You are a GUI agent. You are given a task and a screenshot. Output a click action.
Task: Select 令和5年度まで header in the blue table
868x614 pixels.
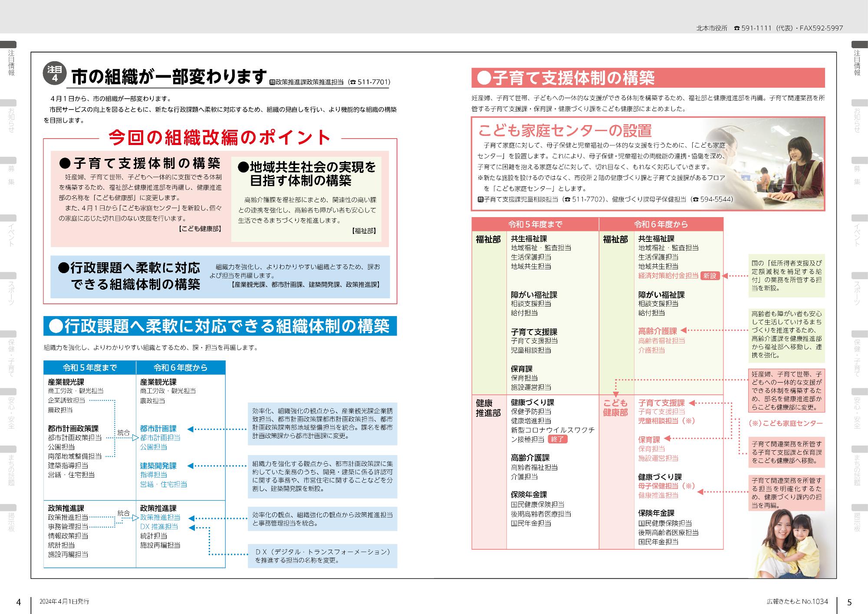(x=90, y=368)
